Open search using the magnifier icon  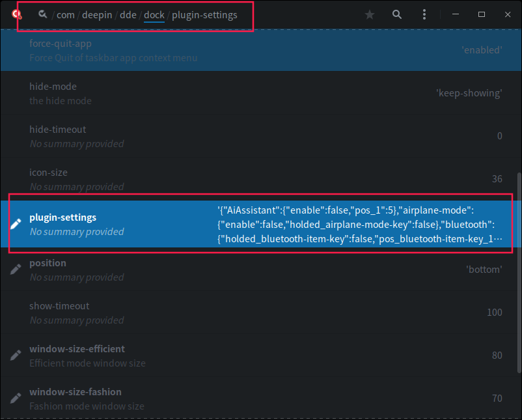tap(396, 14)
